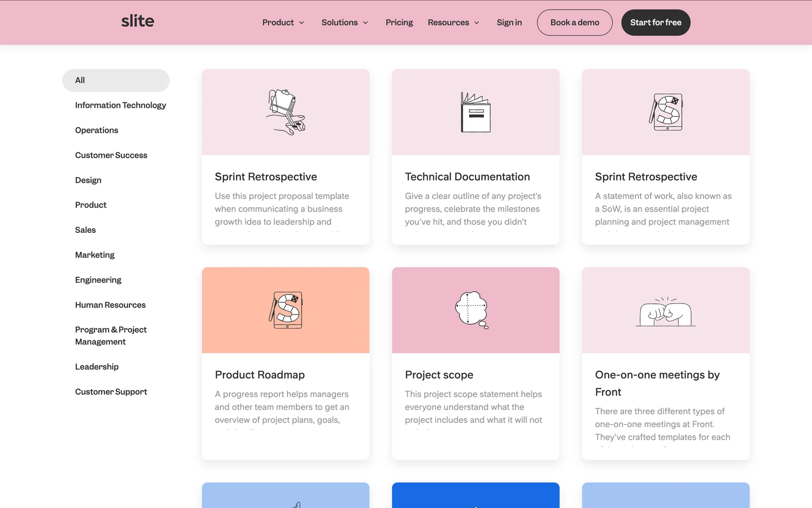Click the Slite logo
The height and width of the screenshot is (508, 812).
(x=137, y=21)
